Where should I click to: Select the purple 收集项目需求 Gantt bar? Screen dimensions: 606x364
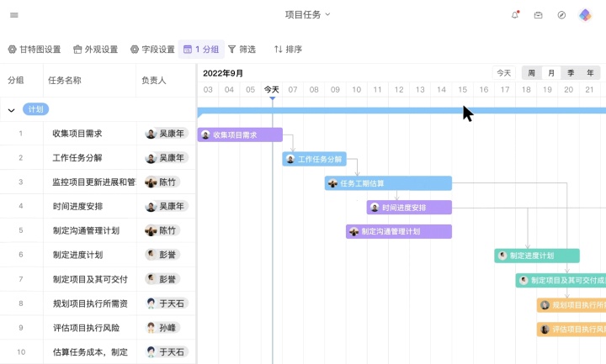[240, 135]
